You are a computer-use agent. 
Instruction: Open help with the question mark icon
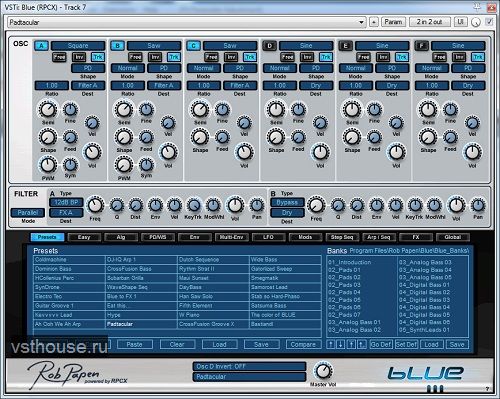coord(487,389)
